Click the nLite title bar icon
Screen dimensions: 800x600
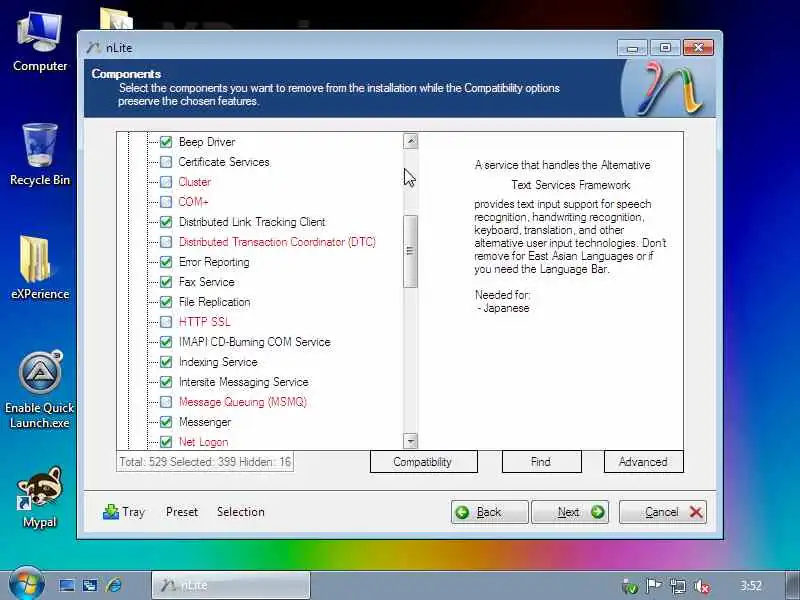tap(93, 47)
